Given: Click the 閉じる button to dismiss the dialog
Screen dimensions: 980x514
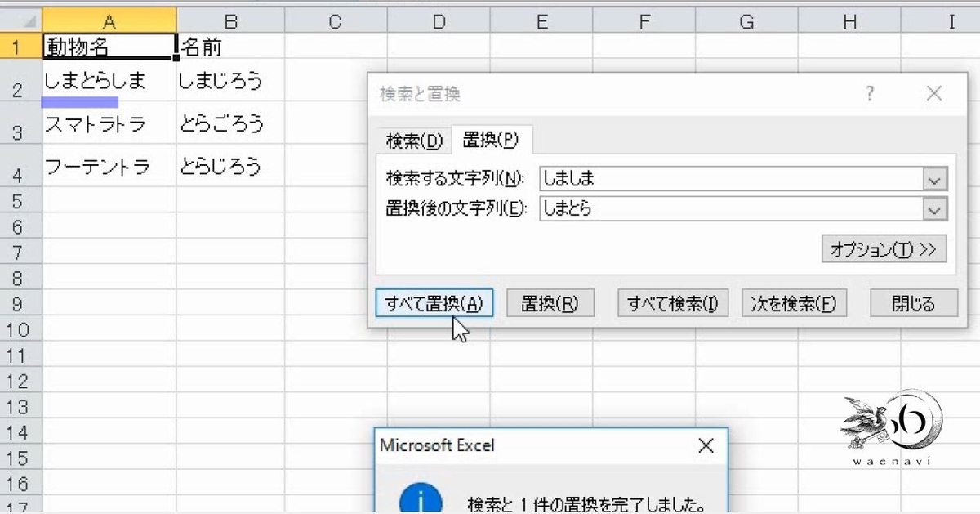Looking at the screenshot, I should (913, 302).
